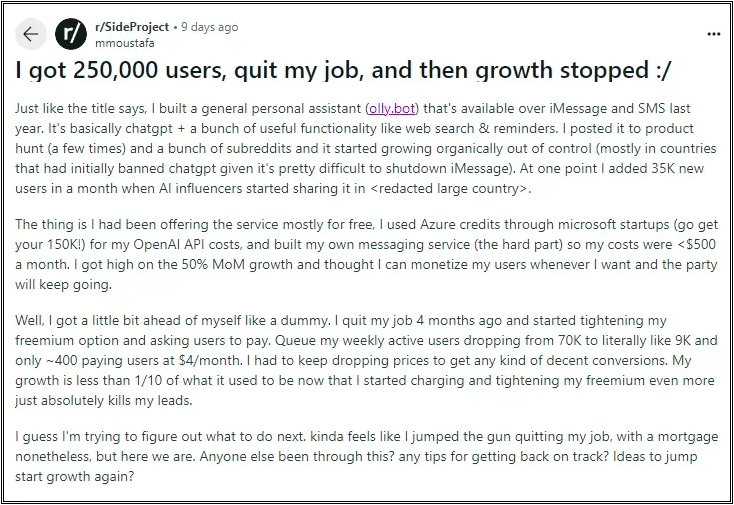Open the three-dot post options menu
This screenshot has height=505, width=734.
coord(713,34)
